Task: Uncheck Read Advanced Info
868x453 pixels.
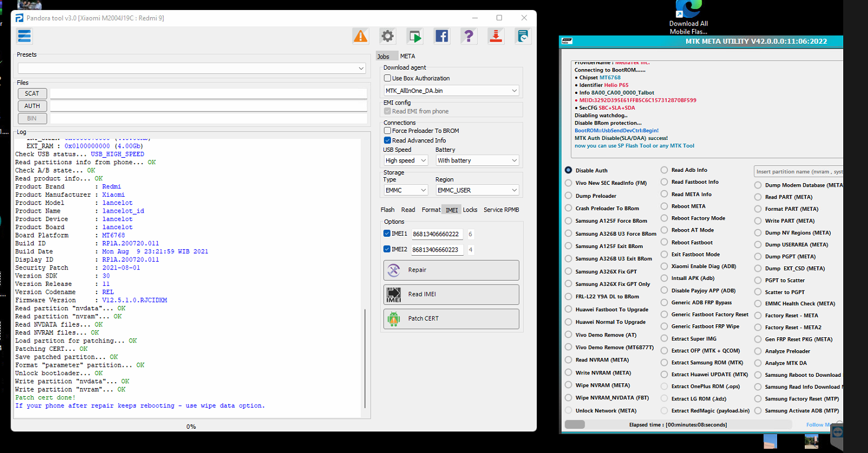Action: point(387,141)
